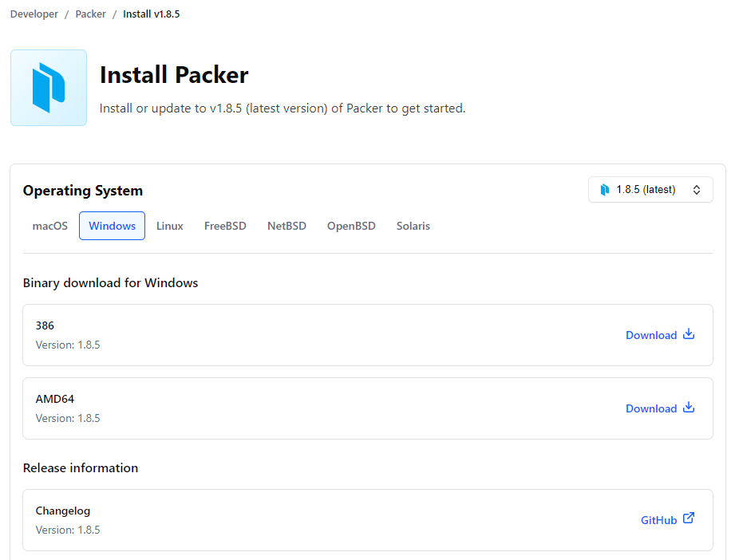Image resolution: width=735 pixels, height=560 pixels.
Task: Download the 386 Windows binary
Action: tap(660, 335)
